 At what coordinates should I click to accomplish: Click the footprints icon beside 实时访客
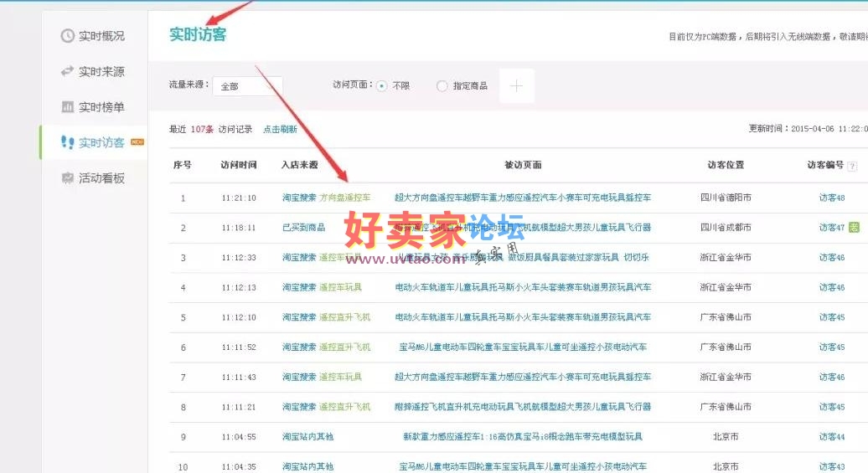pyautogui.click(x=68, y=142)
